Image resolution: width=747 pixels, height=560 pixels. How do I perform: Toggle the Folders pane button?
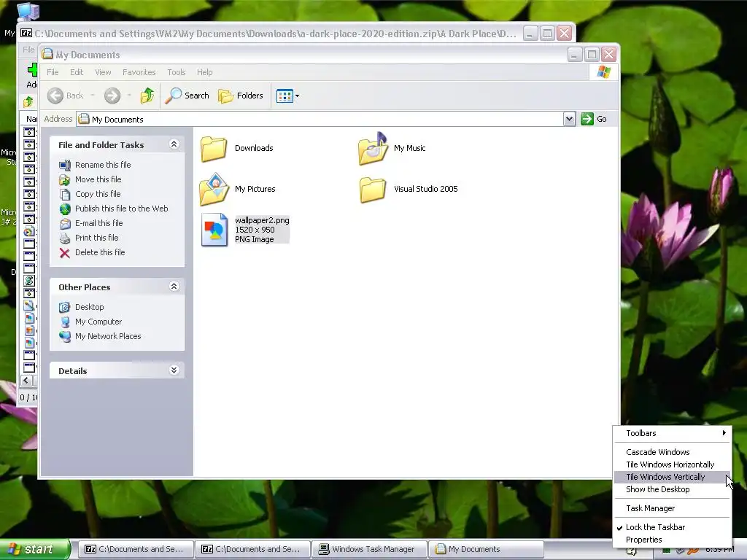(241, 96)
